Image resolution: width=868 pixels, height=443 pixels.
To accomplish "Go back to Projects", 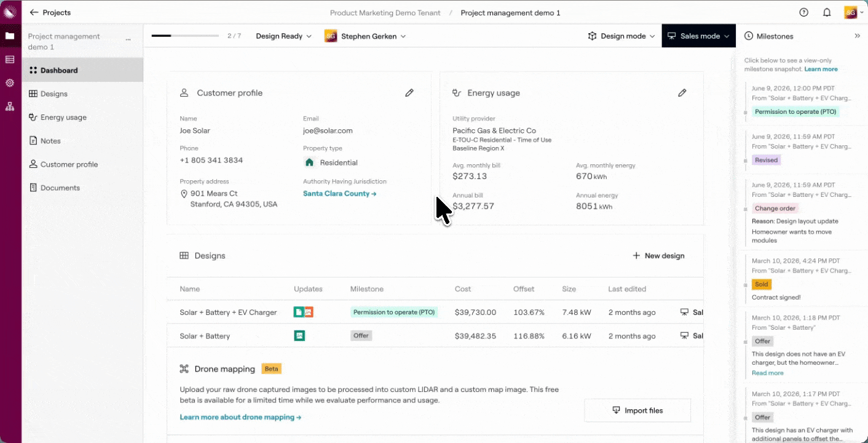I will 50,12.
